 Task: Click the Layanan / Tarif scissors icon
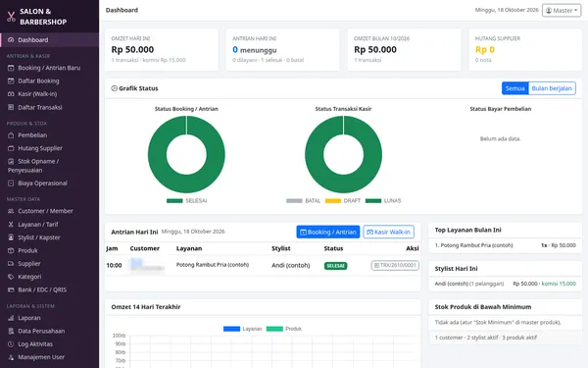point(11,225)
